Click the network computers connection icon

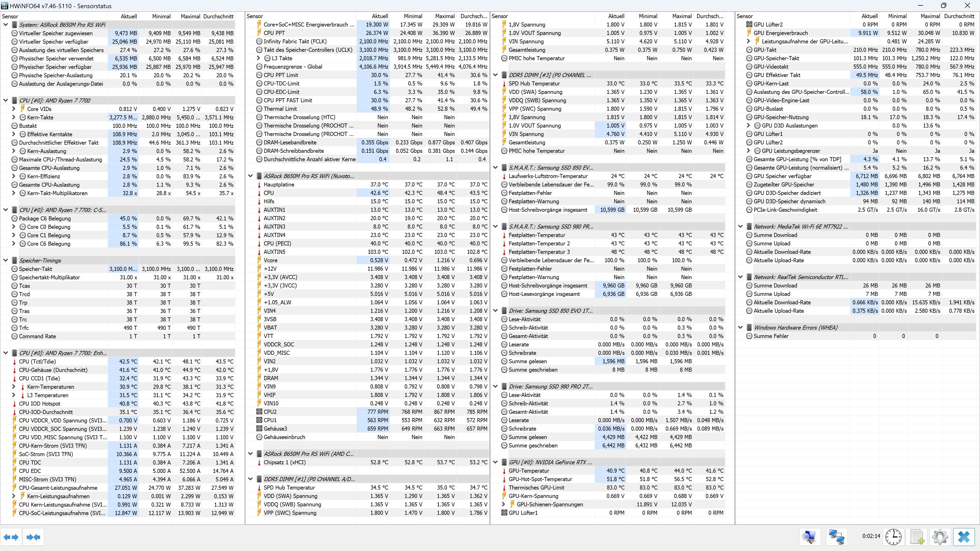837,537
